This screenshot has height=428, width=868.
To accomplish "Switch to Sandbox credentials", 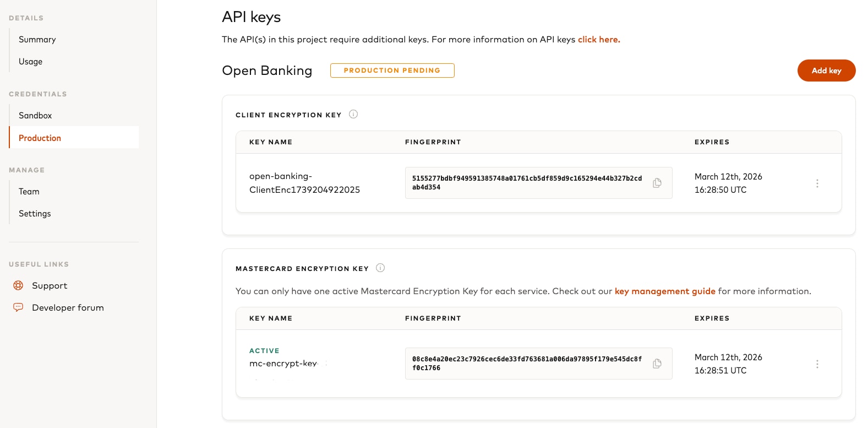I will [x=35, y=116].
